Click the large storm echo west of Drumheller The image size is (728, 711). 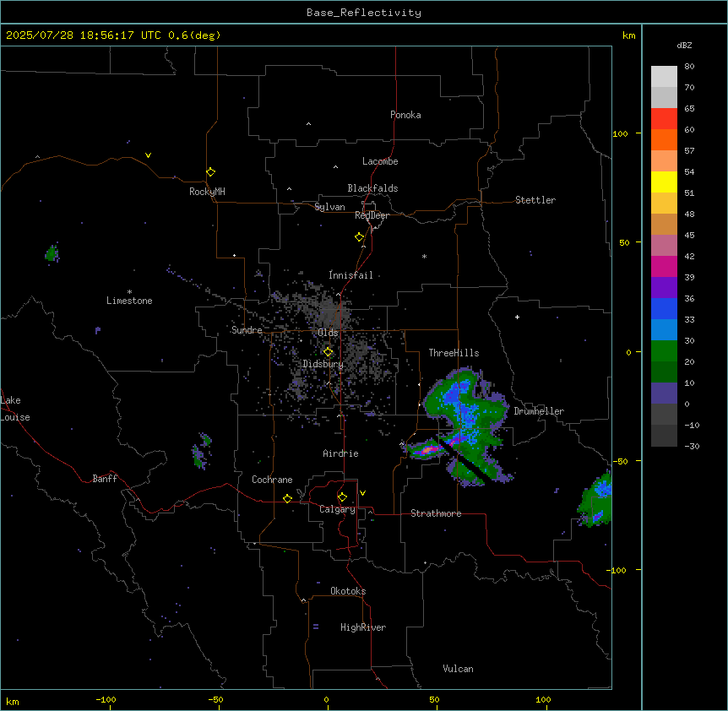pyautogui.click(x=466, y=418)
